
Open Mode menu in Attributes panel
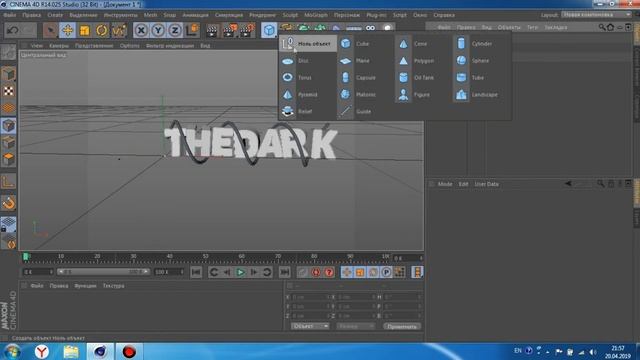pyautogui.click(x=445, y=184)
